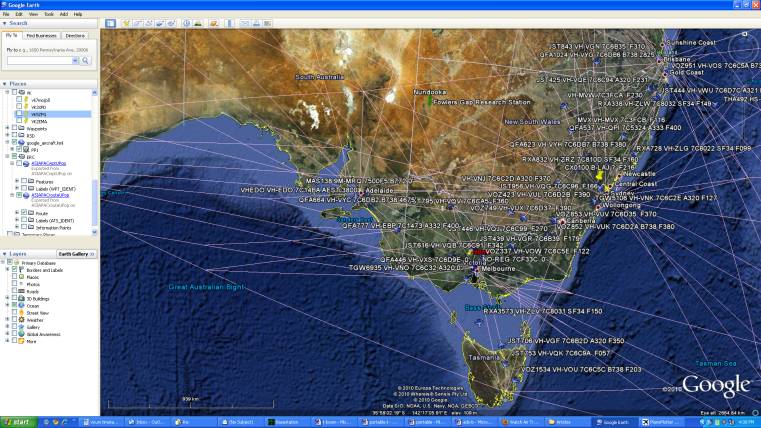The image size is (761, 428).
Task: Expand the Weather layer tree node
Action: pyautogui.click(x=7, y=320)
